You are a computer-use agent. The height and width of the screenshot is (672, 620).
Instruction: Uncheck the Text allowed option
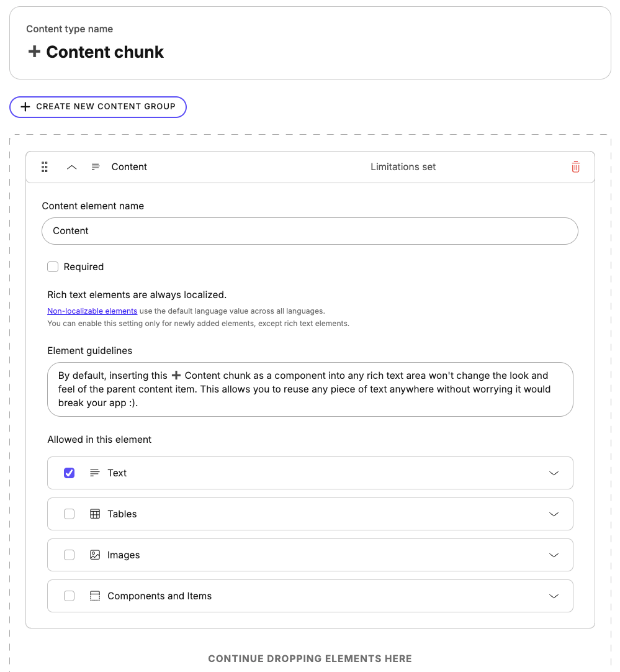69,473
